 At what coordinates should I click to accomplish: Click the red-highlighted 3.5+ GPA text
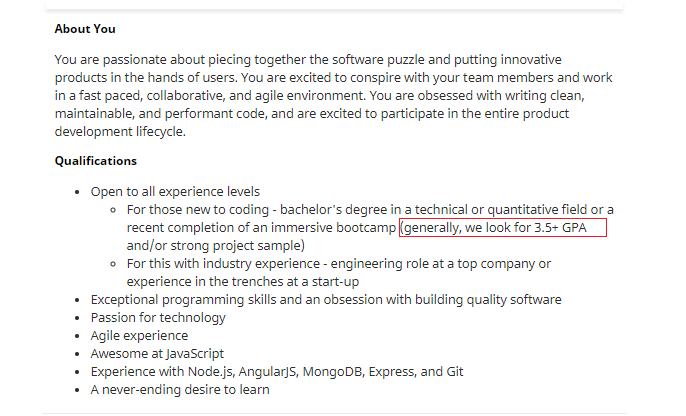coord(560,227)
